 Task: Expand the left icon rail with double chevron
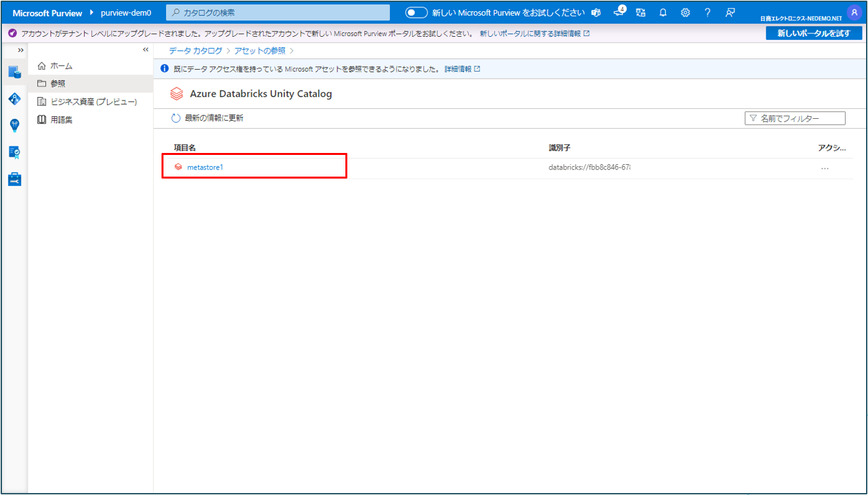(21, 50)
